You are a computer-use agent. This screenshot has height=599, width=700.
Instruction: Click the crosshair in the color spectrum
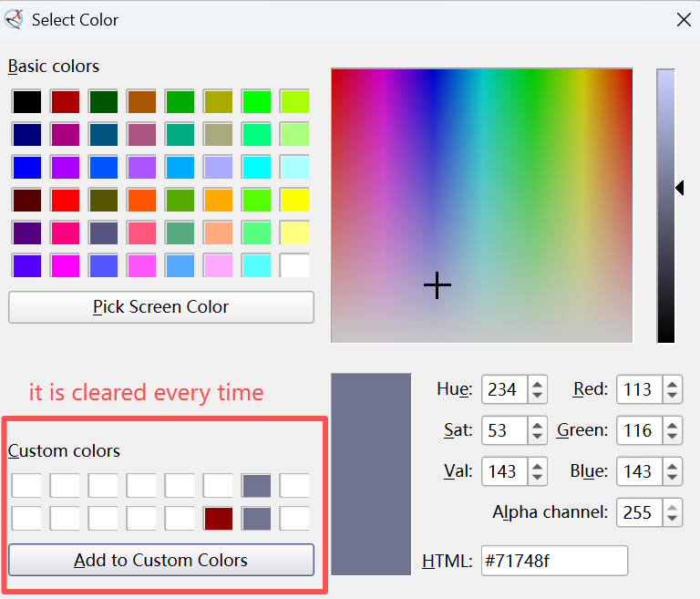(x=437, y=286)
